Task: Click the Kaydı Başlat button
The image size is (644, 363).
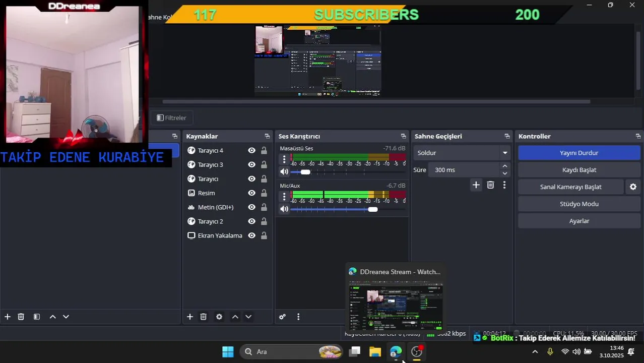Action: coord(579,170)
